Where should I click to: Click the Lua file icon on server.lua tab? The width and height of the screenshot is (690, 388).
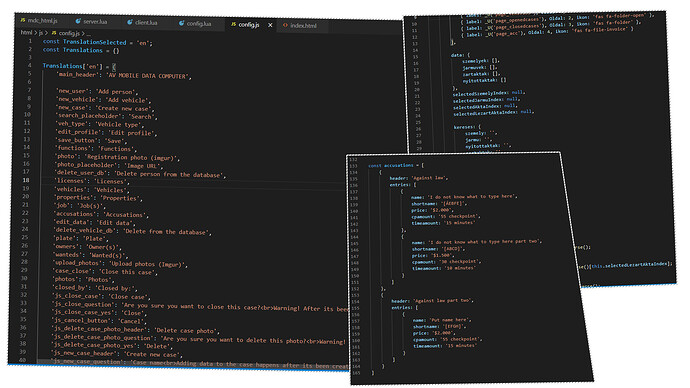pos(78,21)
